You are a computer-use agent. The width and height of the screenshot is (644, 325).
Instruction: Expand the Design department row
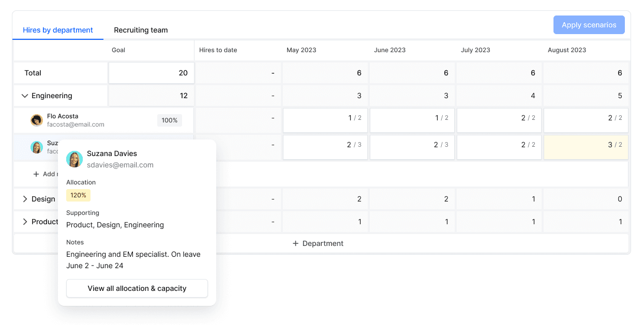pyautogui.click(x=25, y=199)
